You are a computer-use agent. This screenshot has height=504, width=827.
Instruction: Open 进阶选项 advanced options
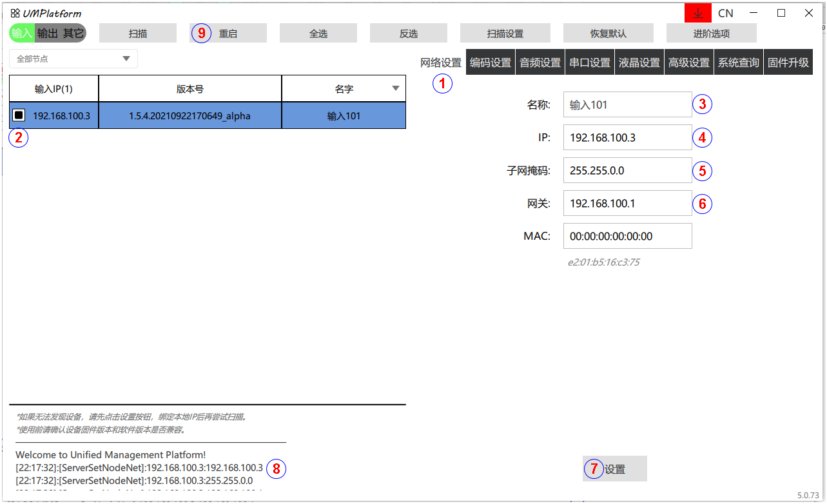[x=711, y=34]
